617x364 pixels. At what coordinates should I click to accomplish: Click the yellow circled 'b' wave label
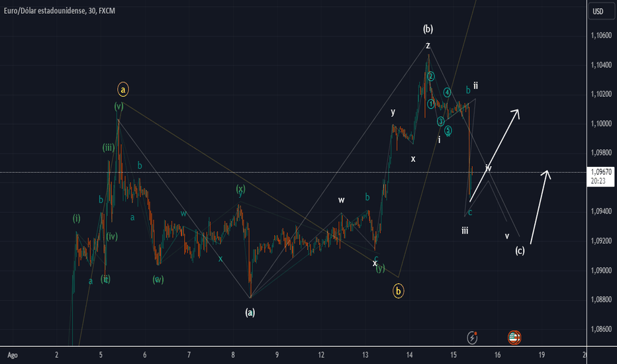(x=399, y=291)
